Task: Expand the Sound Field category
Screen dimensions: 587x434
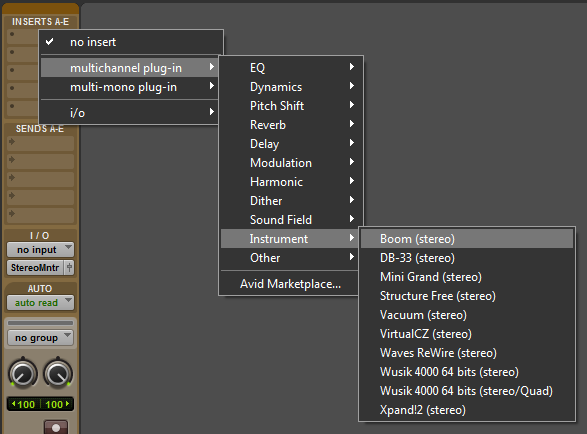Action: tap(291, 220)
